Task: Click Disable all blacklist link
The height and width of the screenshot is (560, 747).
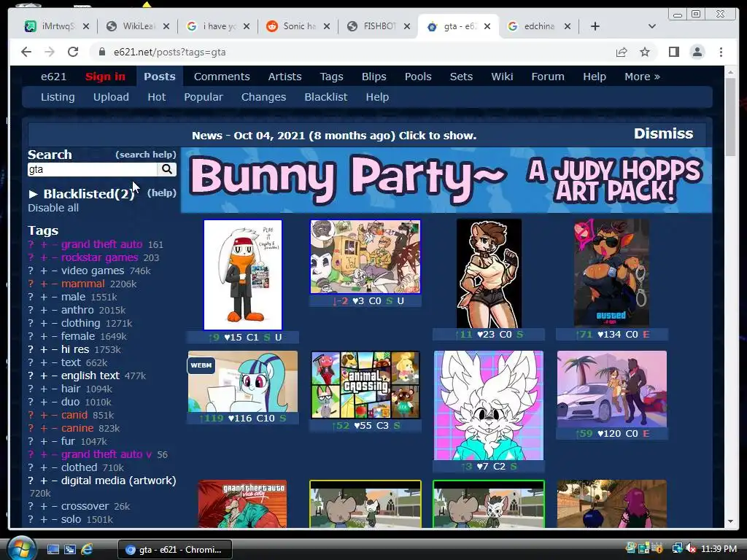Action: tap(53, 208)
